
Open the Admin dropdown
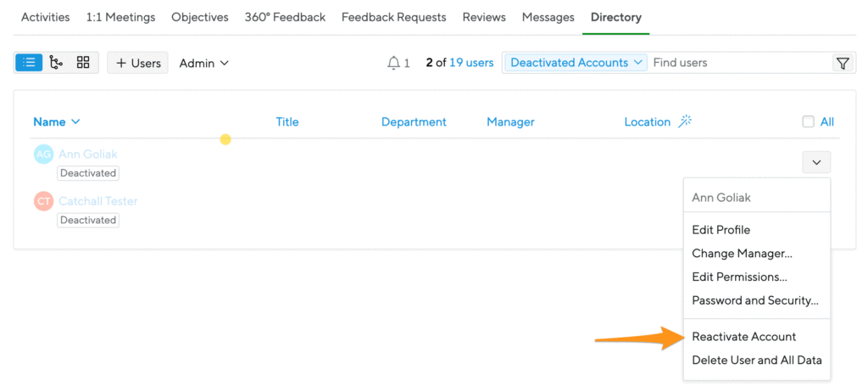(203, 63)
